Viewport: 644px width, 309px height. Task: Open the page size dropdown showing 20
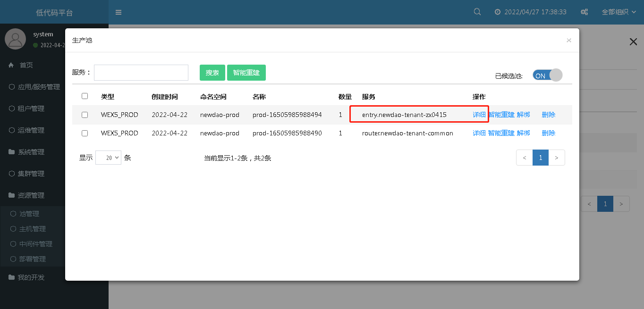click(108, 158)
